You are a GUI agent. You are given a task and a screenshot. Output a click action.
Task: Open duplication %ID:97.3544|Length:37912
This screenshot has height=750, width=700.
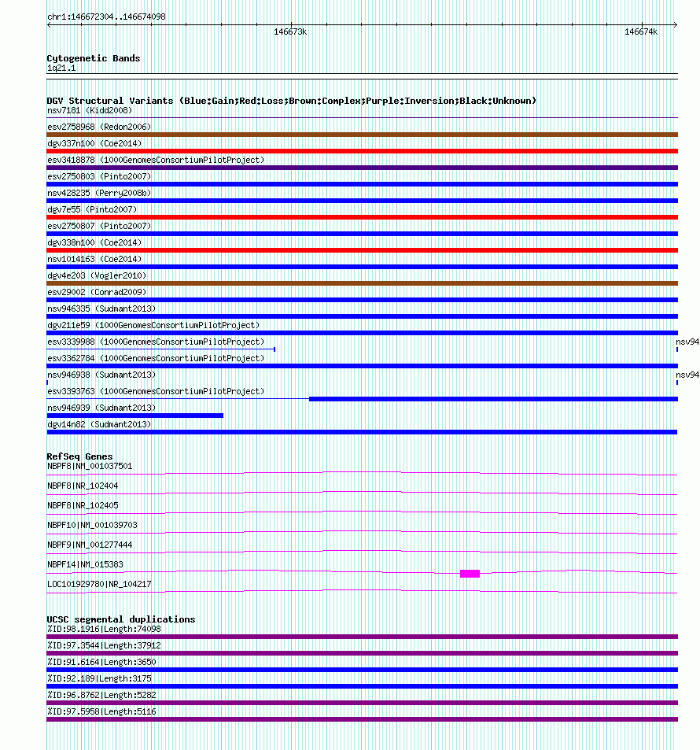[104, 646]
